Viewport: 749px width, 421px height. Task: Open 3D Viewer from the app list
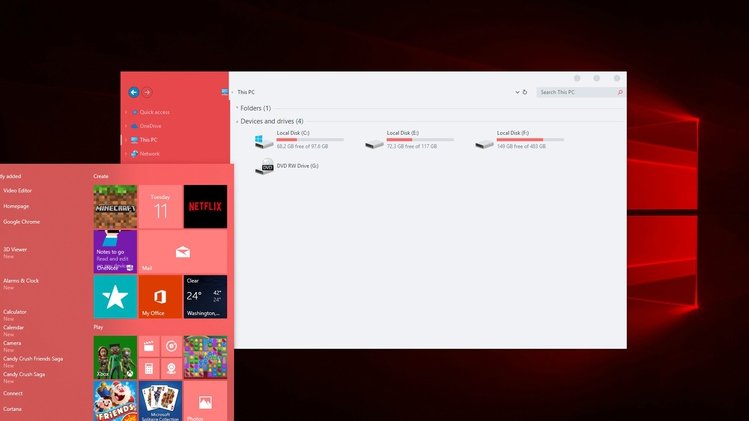(x=15, y=249)
